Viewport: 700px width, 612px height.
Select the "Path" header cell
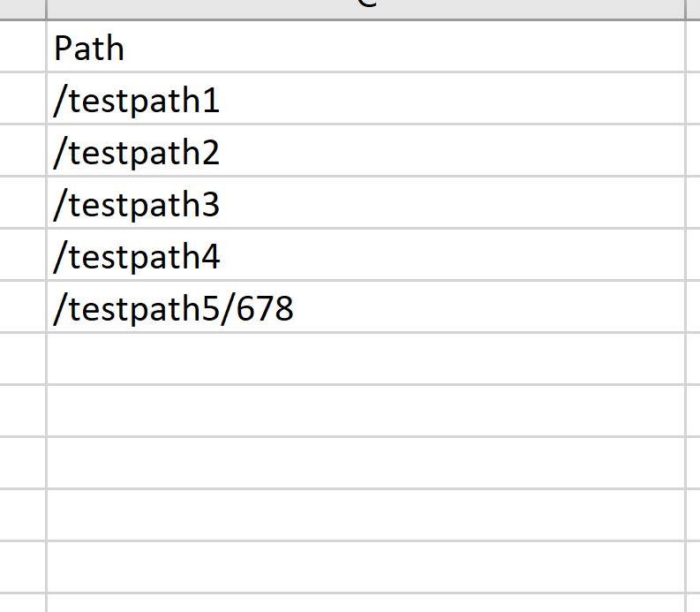[x=365, y=46]
